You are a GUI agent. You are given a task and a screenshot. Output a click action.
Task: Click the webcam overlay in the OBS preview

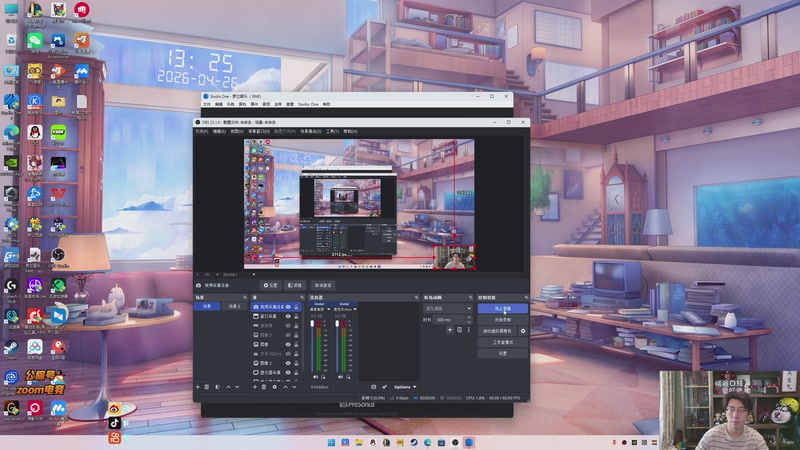point(454,257)
